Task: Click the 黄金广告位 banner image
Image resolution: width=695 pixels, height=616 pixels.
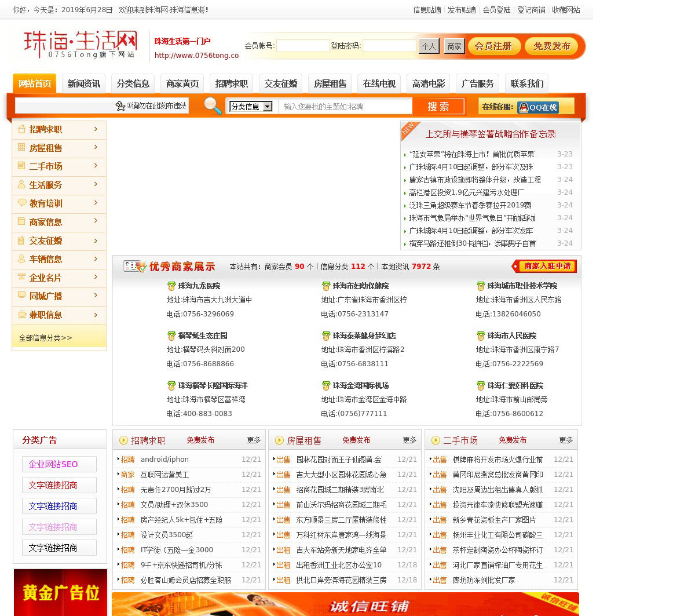Action: coord(60,592)
